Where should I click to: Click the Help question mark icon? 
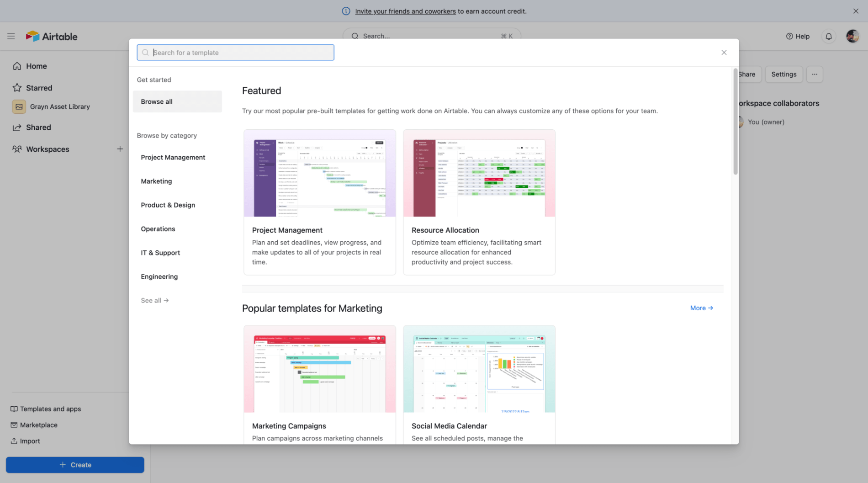coord(789,36)
